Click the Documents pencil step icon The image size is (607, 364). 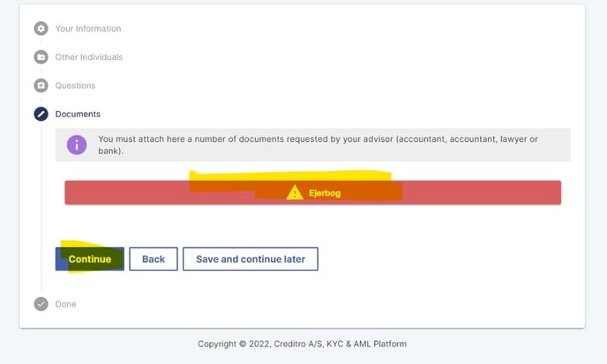point(41,114)
